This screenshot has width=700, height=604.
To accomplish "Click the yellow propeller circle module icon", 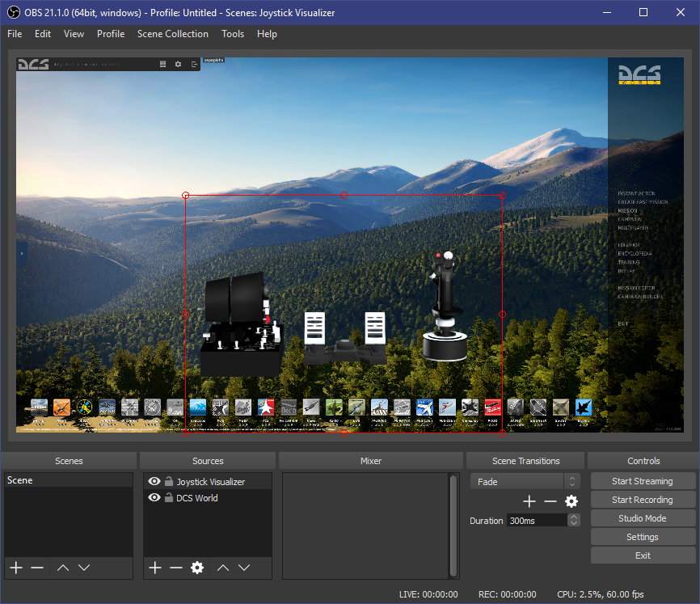I will (84, 408).
